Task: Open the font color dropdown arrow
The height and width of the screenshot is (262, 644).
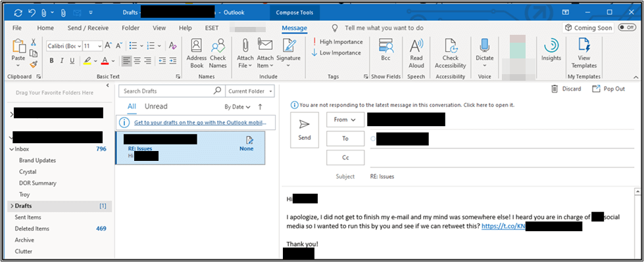Action: [x=113, y=61]
